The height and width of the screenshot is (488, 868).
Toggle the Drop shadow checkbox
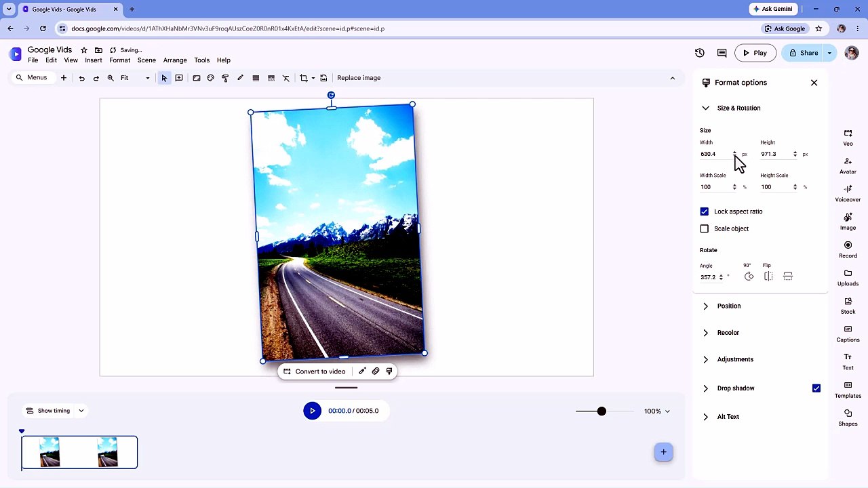[x=816, y=388]
